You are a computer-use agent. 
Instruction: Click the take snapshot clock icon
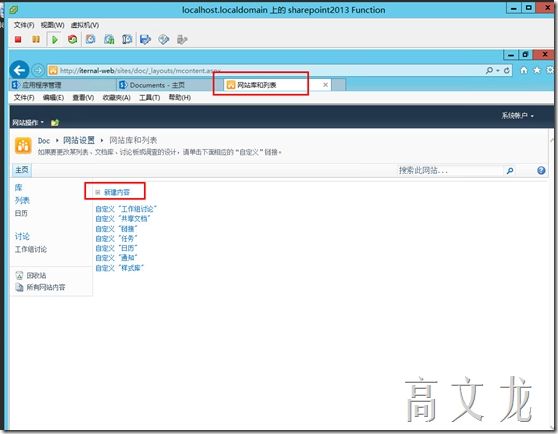pyautogui.click(x=91, y=39)
